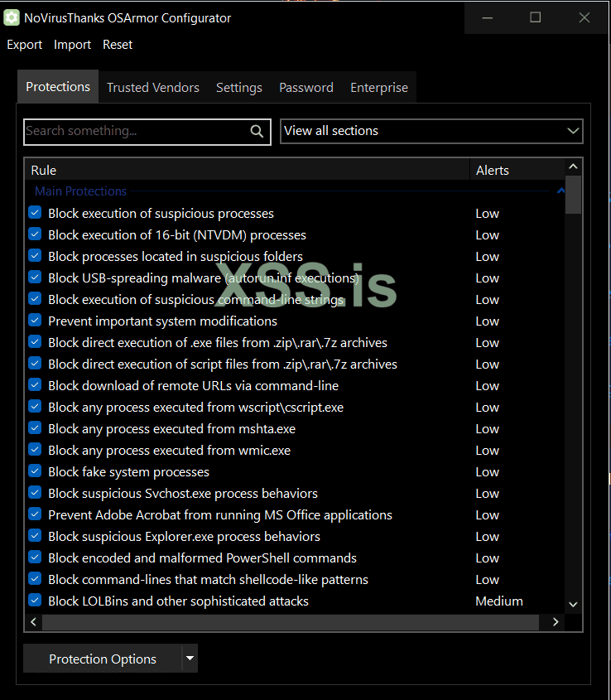Select the 'Main Protections' section heading

click(81, 191)
